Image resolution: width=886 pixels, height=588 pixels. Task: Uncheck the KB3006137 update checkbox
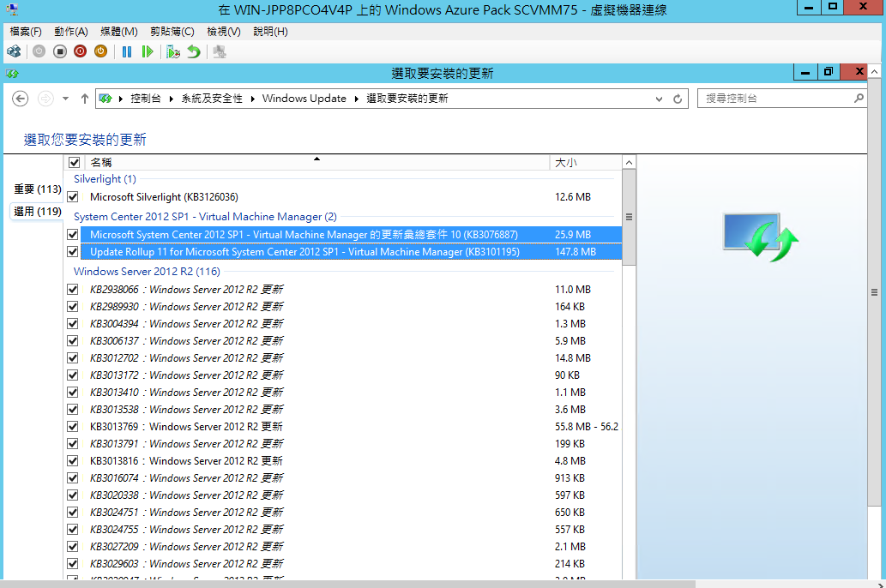tap(72, 341)
